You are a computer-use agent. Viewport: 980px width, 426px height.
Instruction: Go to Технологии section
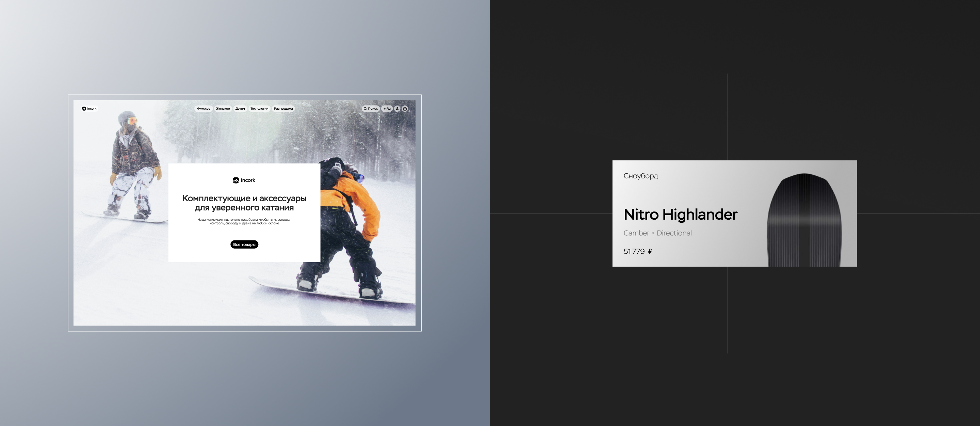click(x=259, y=109)
